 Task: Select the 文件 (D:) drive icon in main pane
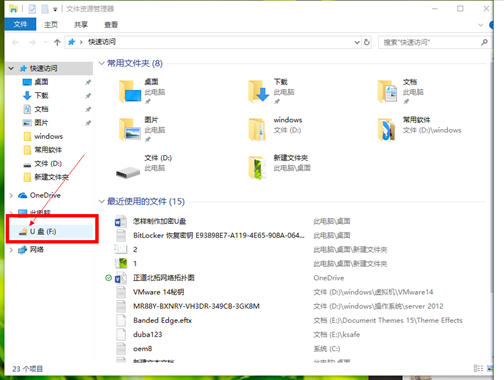128,172
